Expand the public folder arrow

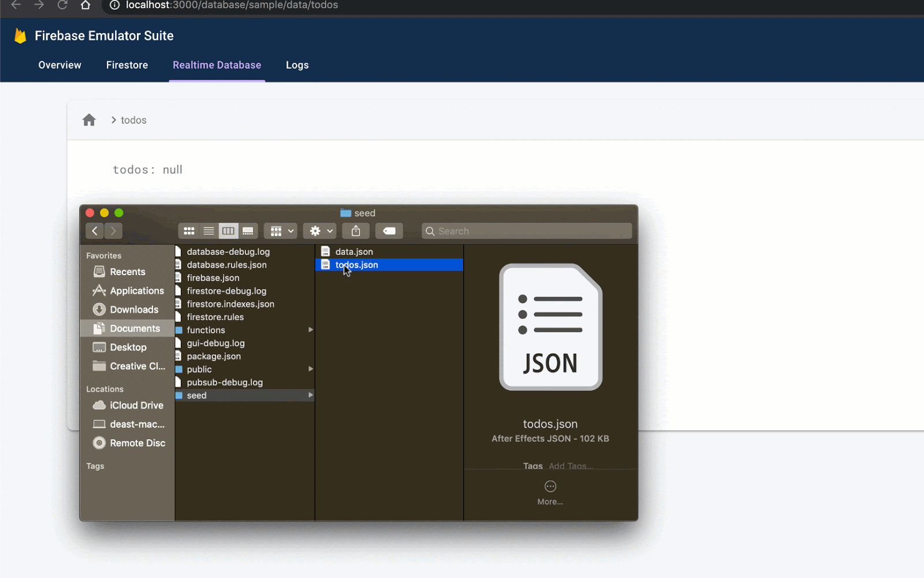click(x=311, y=369)
